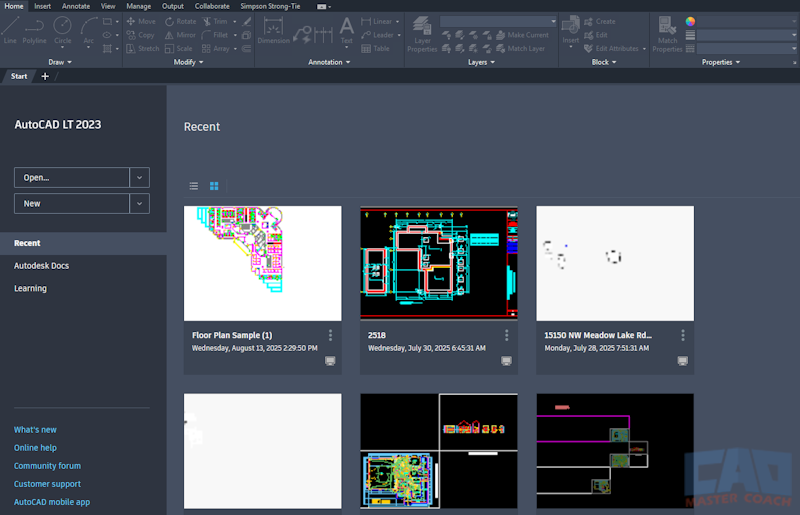Open the View ribbon tab
The height and width of the screenshot is (515, 800).
[108, 6]
